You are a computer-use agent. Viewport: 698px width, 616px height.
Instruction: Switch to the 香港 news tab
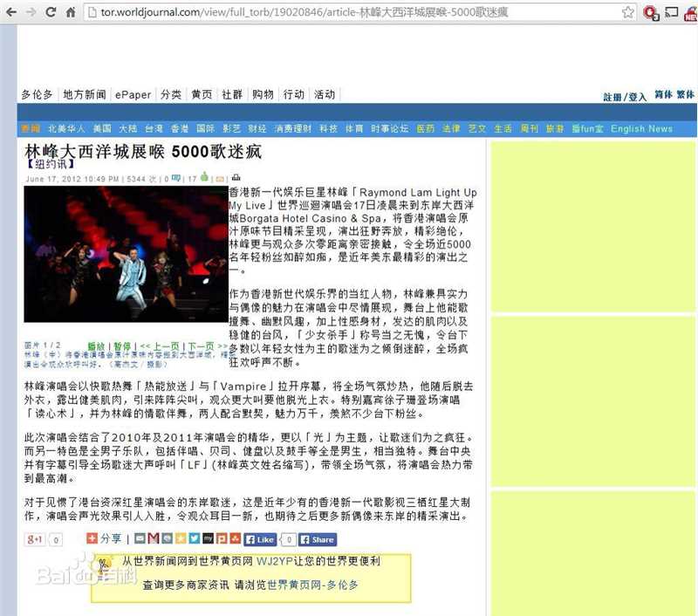[179, 127]
